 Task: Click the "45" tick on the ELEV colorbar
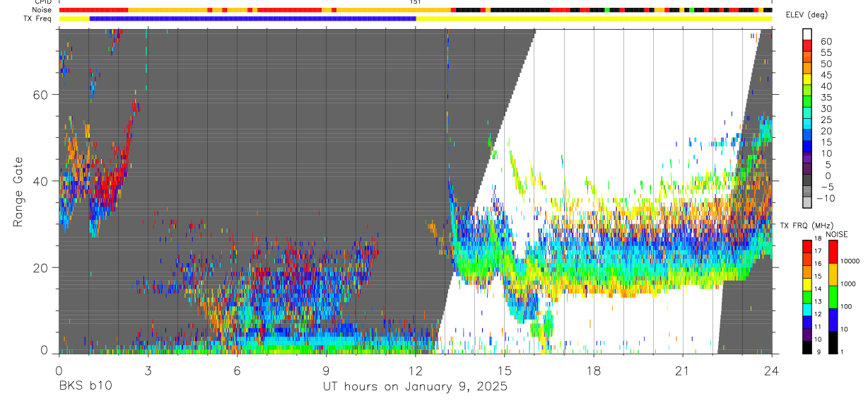pos(826,75)
